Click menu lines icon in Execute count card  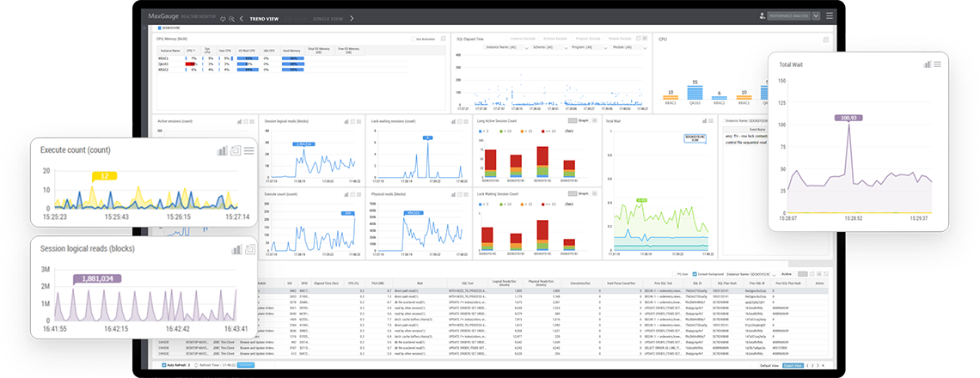[248, 150]
